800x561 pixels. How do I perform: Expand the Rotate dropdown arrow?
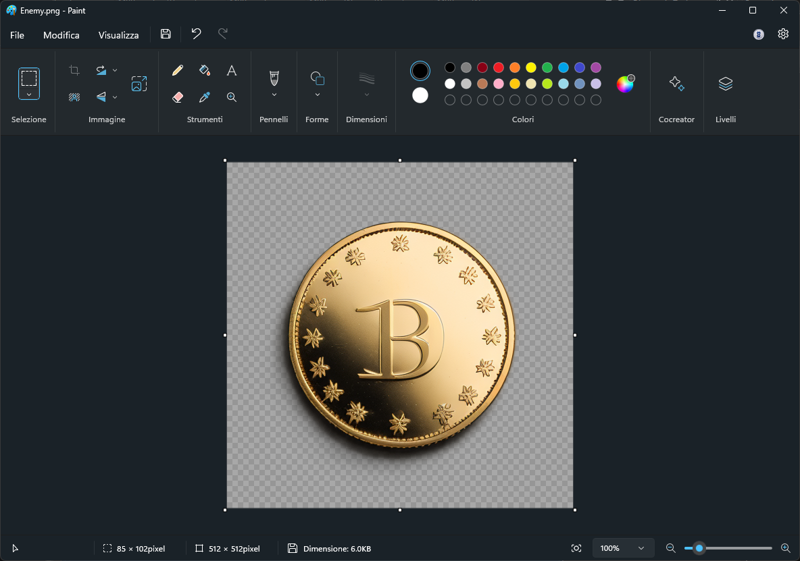point(115,70)
